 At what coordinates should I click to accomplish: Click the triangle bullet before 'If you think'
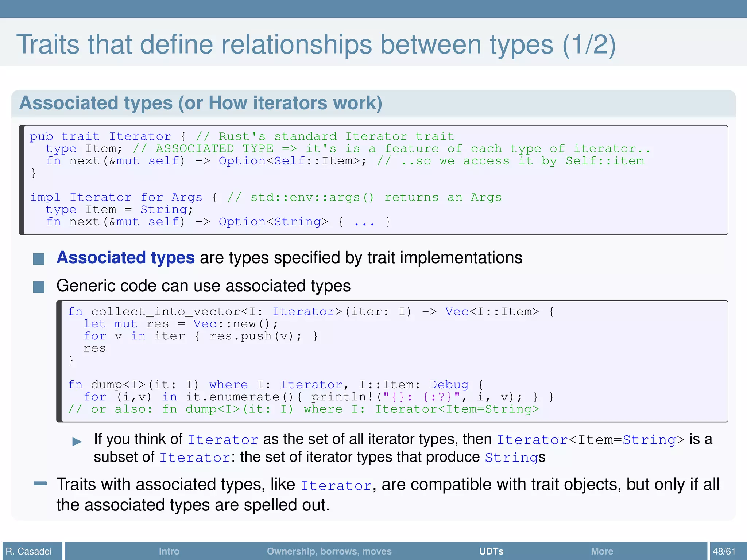pos(77,442)
